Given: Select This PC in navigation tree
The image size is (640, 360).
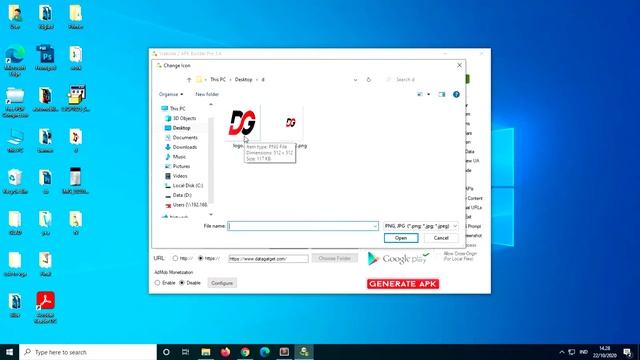Looking at the screenshot, I should click(177, 109).
